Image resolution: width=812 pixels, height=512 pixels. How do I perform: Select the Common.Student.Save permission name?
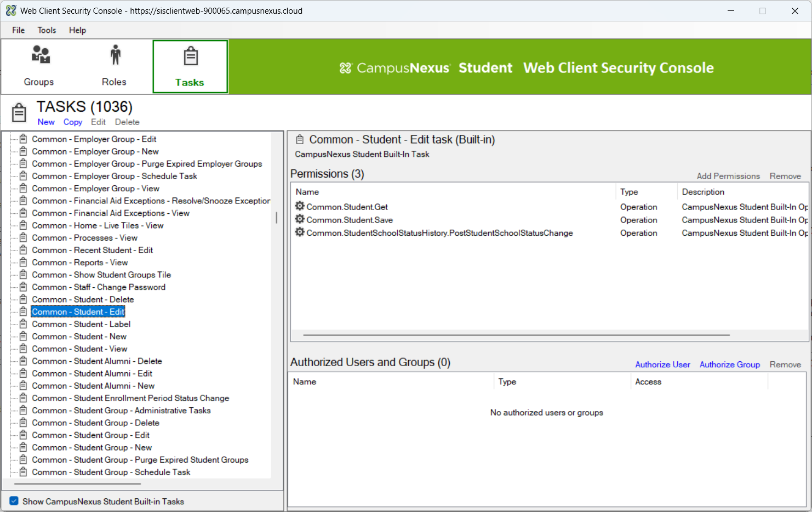350,220
